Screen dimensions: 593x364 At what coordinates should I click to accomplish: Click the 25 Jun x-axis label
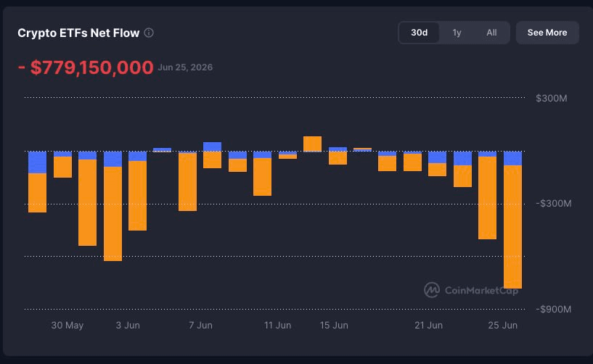[502, 325]
